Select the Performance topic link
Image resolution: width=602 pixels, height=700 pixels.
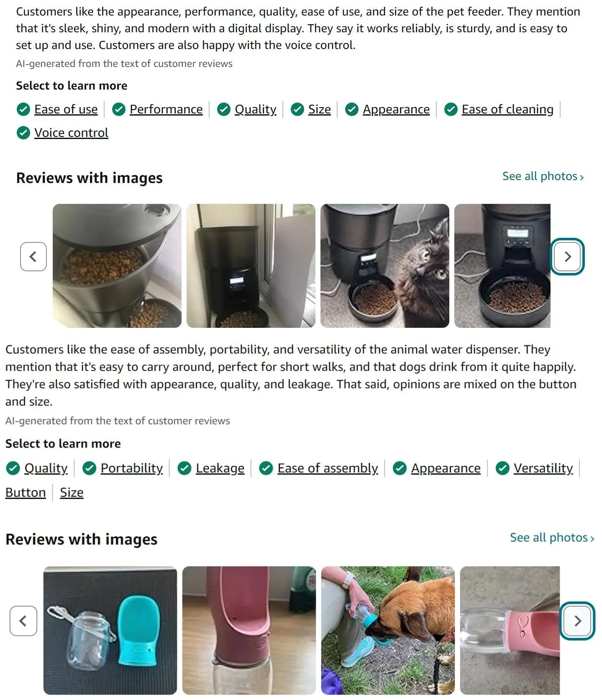coord(166,109)
